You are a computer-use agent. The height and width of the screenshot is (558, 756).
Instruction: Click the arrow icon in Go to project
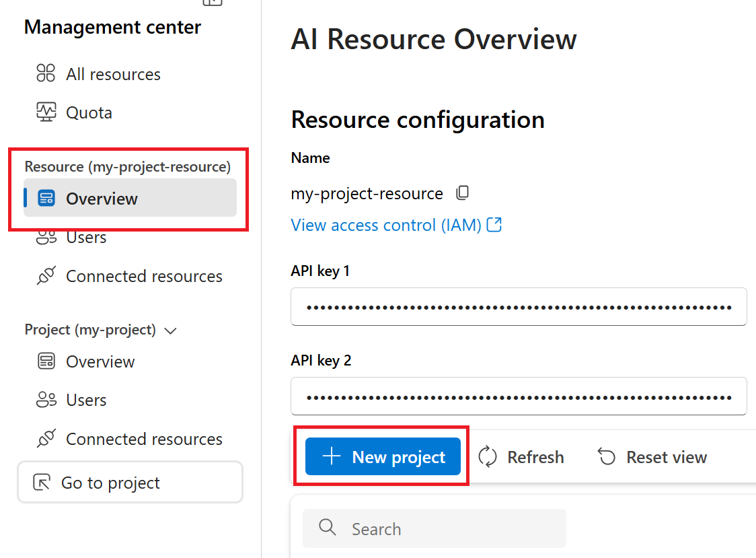tap(42, 482)
